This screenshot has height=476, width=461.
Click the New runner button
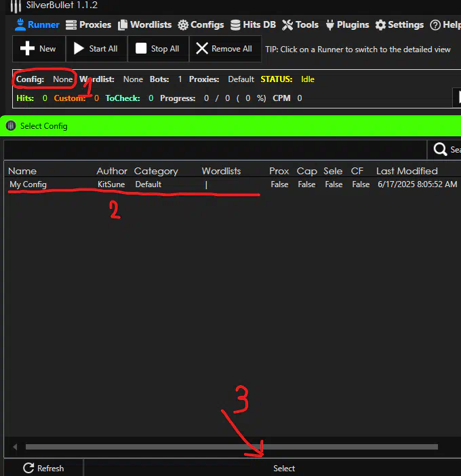coord(39,49)
